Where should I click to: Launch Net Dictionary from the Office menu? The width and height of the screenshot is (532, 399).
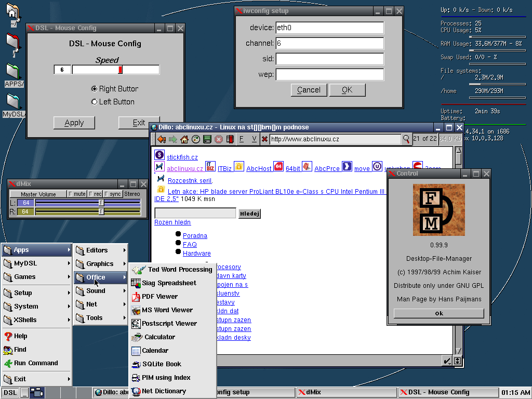coord(172,391)
